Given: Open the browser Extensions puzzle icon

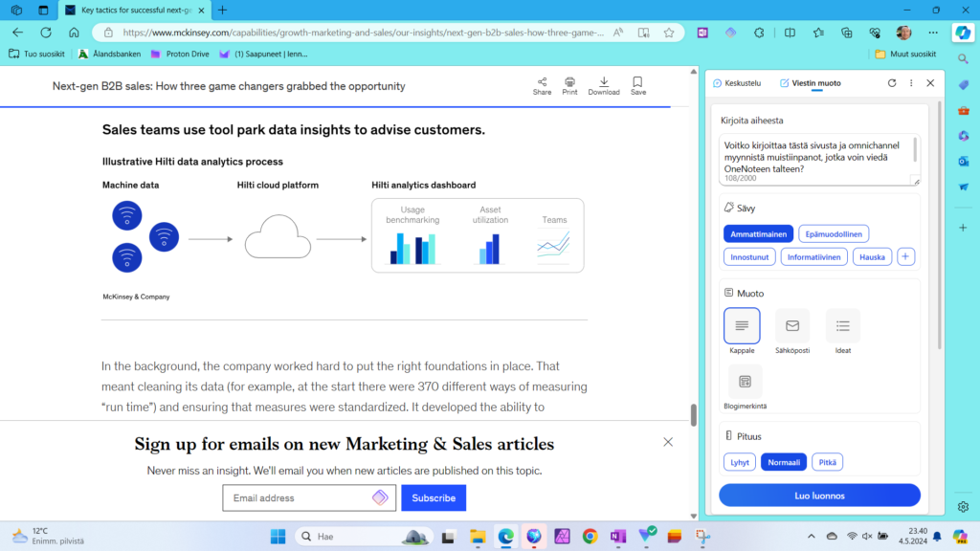Looking at the screenshot, I should click(759, 33).
